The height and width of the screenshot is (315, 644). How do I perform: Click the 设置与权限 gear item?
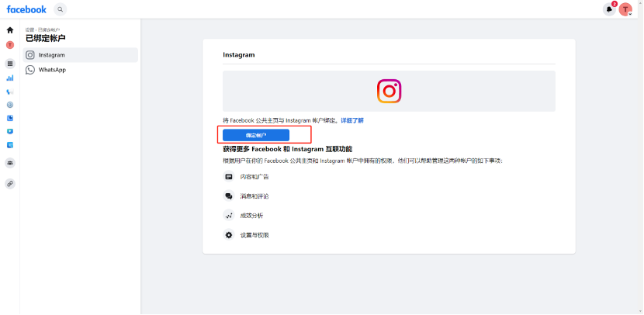(x=254, y=235)
